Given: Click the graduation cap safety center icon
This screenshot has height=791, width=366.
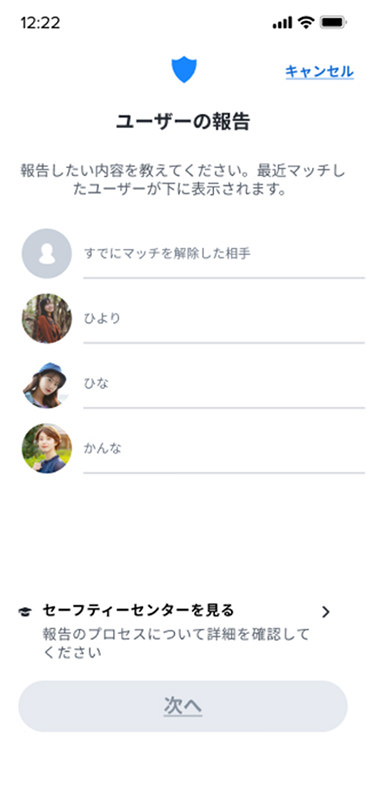Looking at the screenshot, I should (24, 612).
